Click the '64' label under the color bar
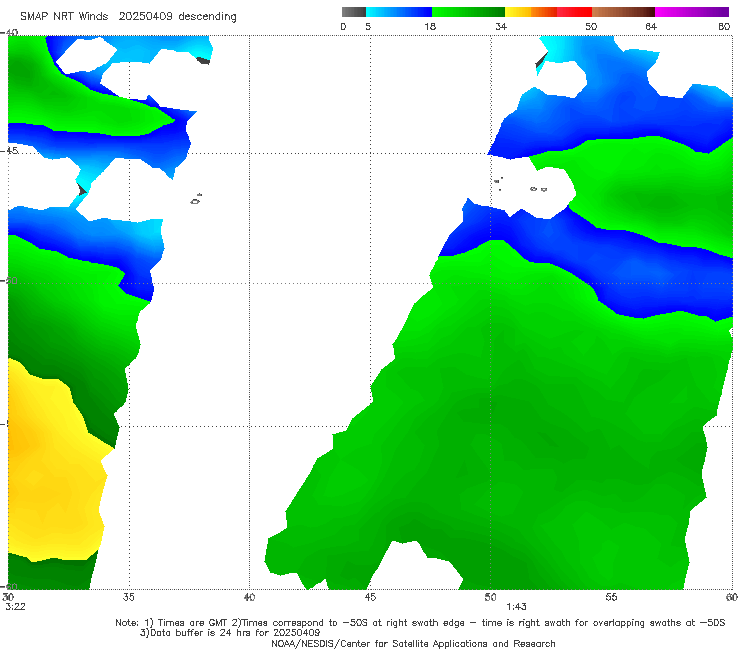740x650 pixels. (651, 27)
